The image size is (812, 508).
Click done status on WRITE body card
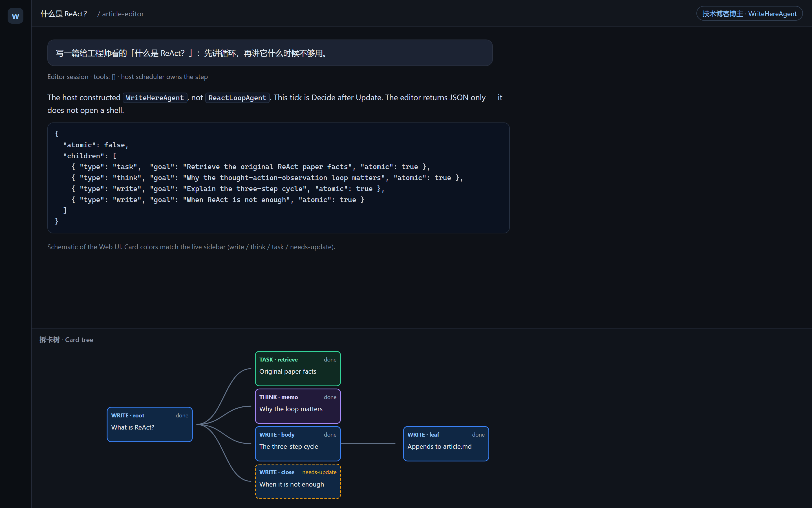click(x=330, y=435)
